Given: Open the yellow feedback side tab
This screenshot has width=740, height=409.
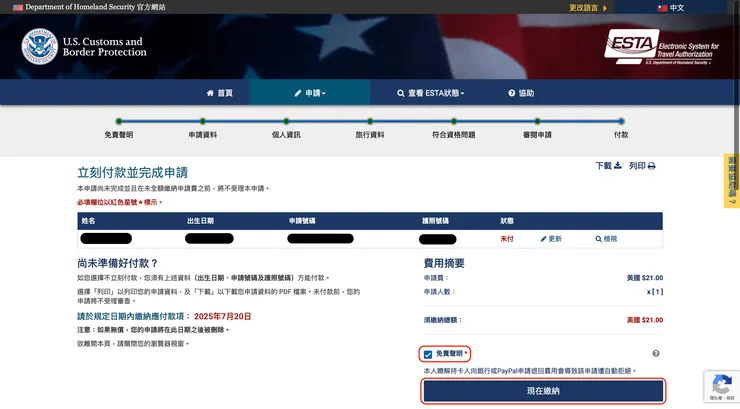Looking at the screenshot, I should pos(732,181).
